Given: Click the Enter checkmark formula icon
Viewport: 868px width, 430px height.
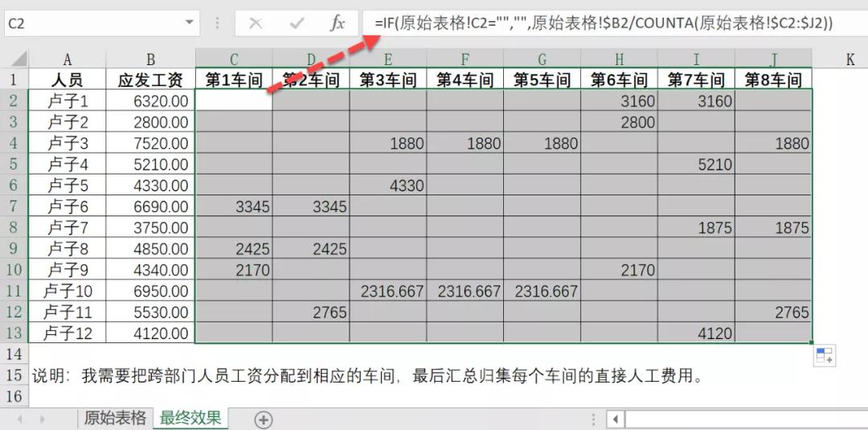Looking at the screenshot, I should coord(297,23).
